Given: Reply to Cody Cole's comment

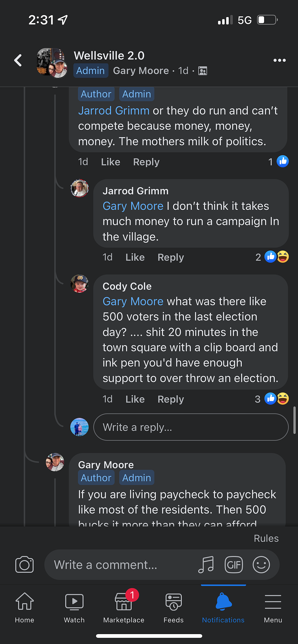Looking at the screenshot, I should (x=171, y=399).
